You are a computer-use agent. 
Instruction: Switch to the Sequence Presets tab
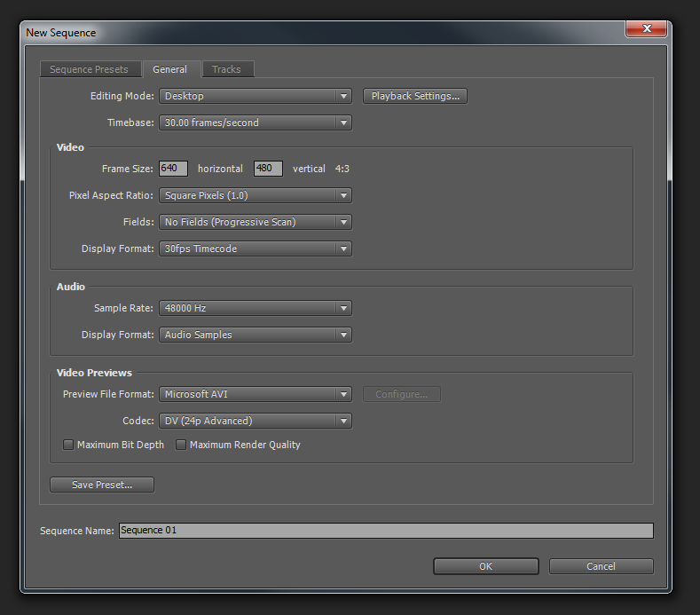click(x=89, y=69)
